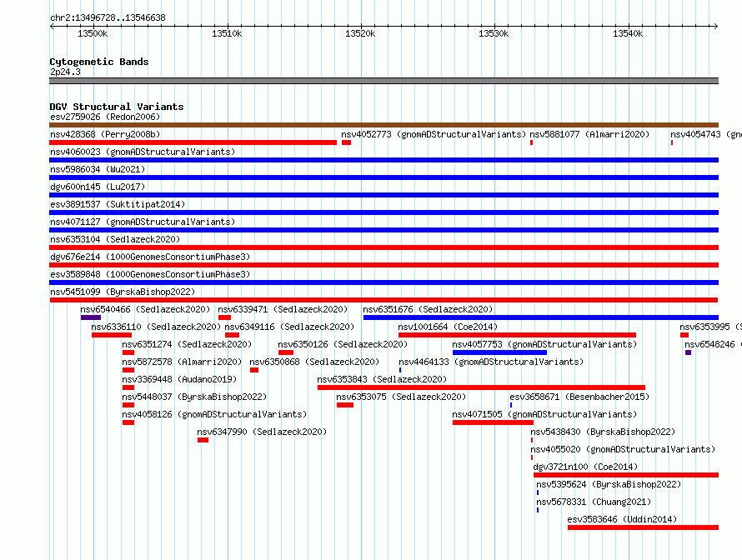Select nsv4464133 (gnomADStructuralVariants) label
Screen dimensions: 742x560
click(x=491, y=362)
